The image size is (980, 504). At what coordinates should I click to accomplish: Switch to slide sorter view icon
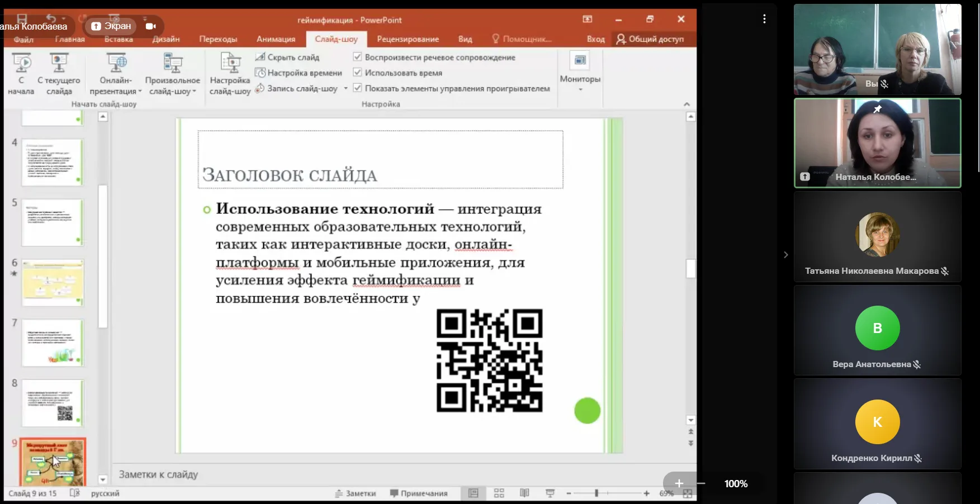coord(499,493)
